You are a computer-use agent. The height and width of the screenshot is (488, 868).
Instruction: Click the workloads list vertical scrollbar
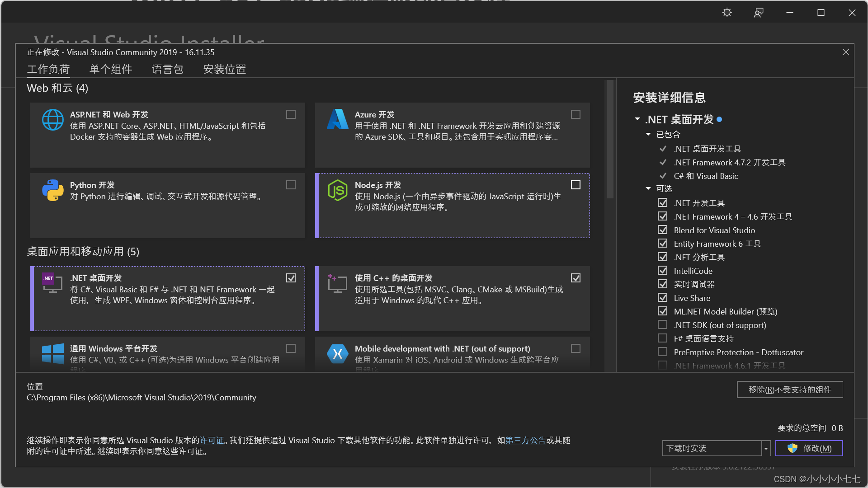(x=610, y=140)
